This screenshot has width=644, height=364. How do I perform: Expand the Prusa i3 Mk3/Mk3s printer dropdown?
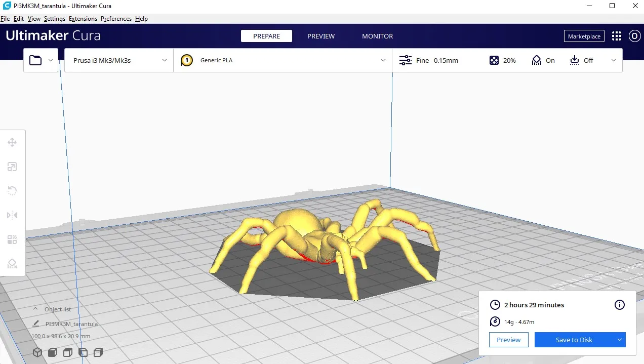click(119, 60)
